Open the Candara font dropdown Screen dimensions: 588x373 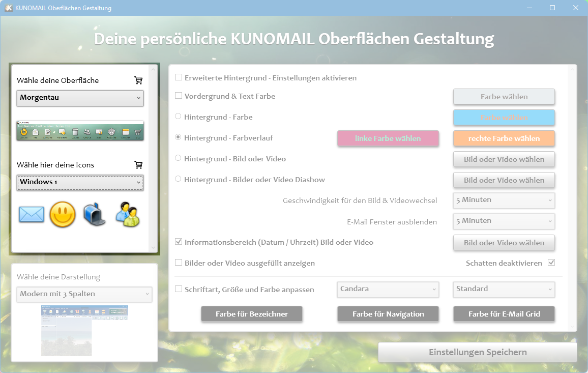click(388, 290)
